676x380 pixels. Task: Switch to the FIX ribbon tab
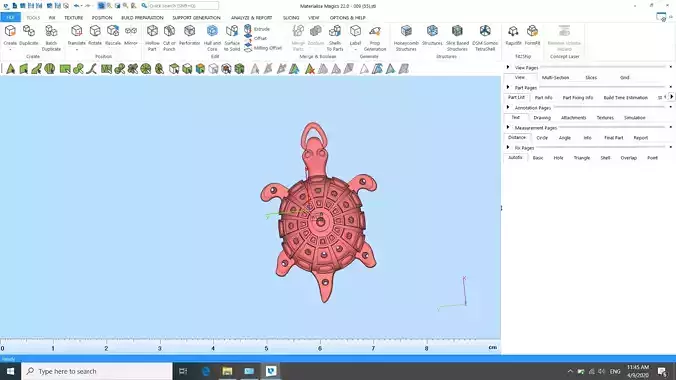[52, 18]
